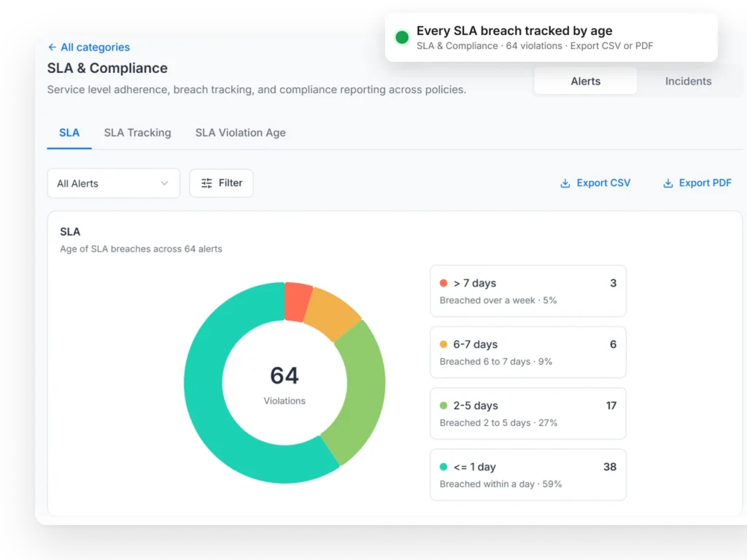Click the sliders icon on Filter button
Screen dimensions: 747x560
206,183
